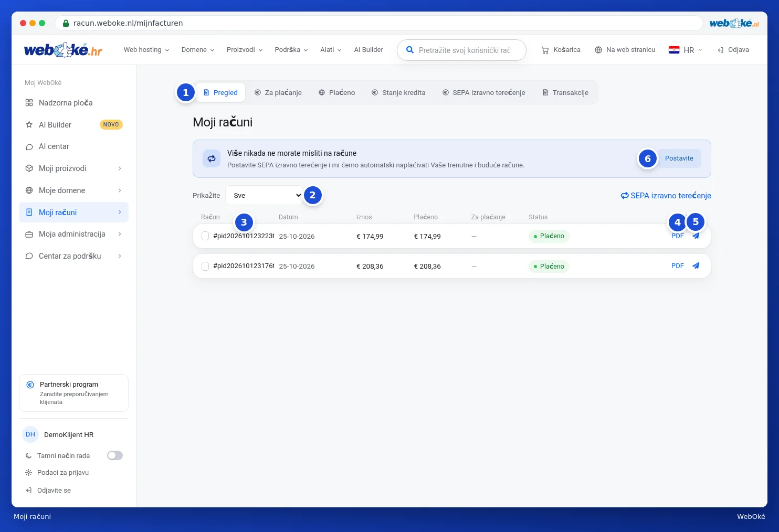Click the SEPA banner recurring arrows icon
The height and width of the screenshot is (532, 779).
pyautogui.click(x=212, y=158)
